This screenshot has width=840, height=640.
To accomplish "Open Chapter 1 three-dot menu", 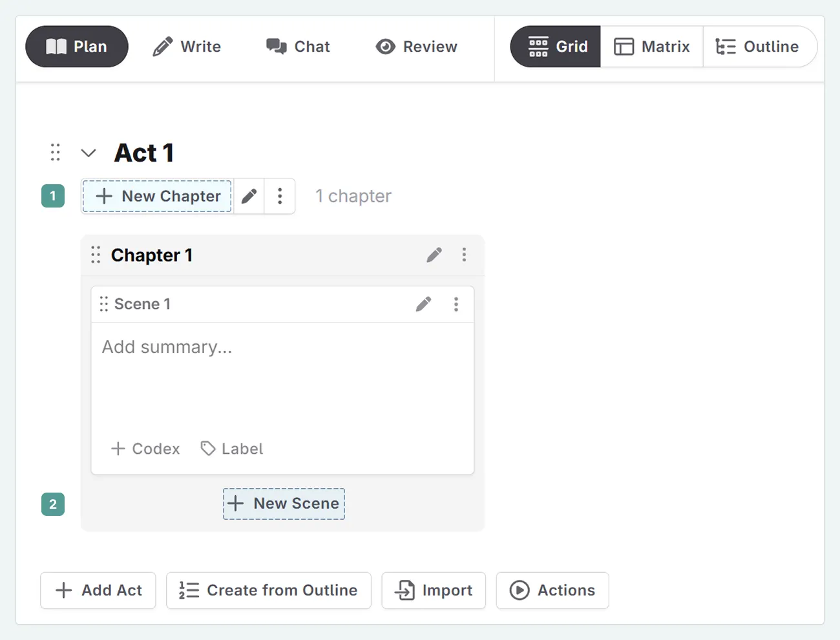I will click(x=465, y=255).
